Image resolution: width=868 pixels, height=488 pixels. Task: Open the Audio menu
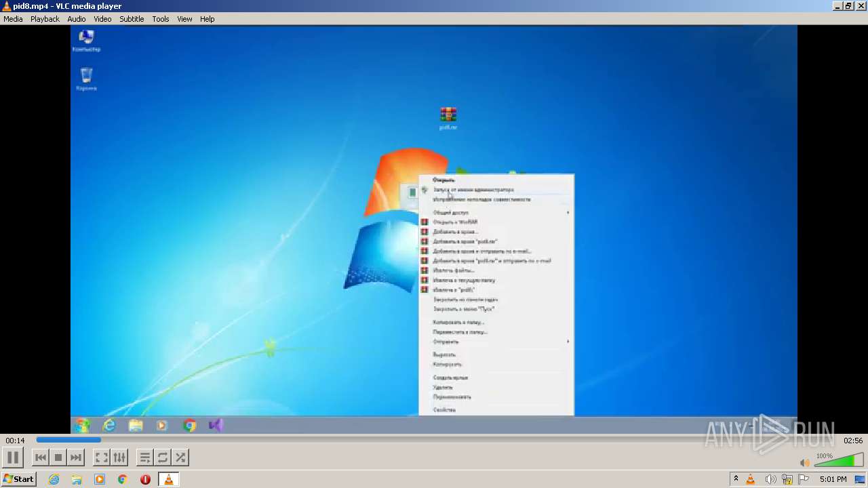77,19
